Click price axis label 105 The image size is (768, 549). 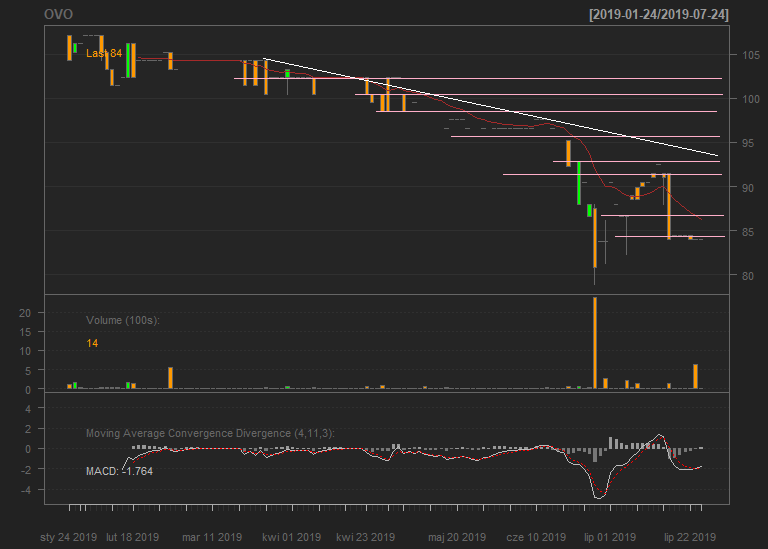click(x=751, y=55)
